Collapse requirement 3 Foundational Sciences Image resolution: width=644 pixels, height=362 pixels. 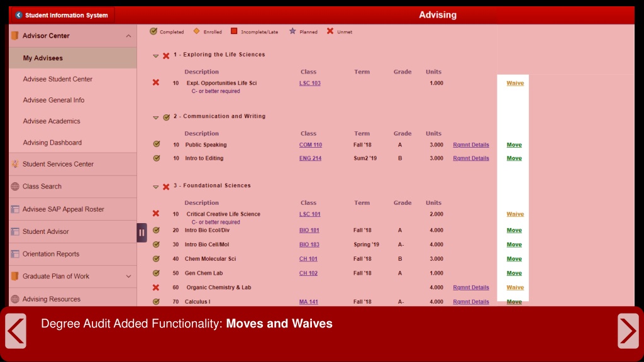[x=156, y=187]
